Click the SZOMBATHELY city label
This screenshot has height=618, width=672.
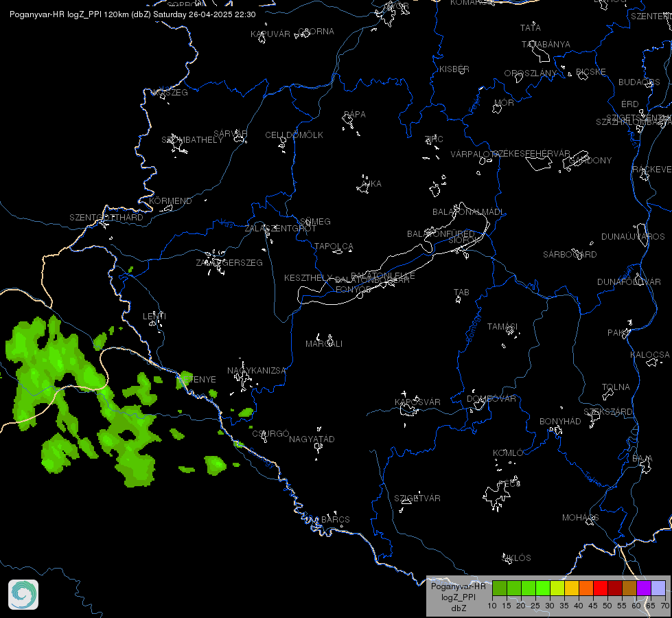(192, 140)
